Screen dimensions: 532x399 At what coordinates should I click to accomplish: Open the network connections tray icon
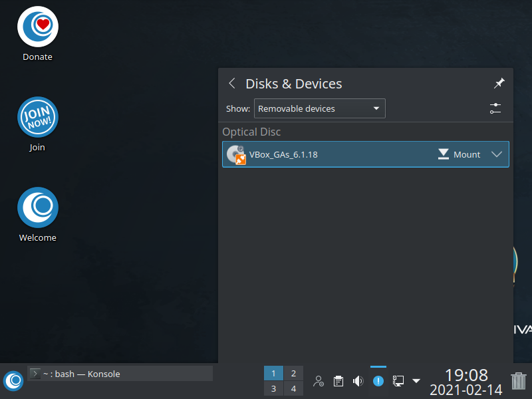[x=398, y=381]
